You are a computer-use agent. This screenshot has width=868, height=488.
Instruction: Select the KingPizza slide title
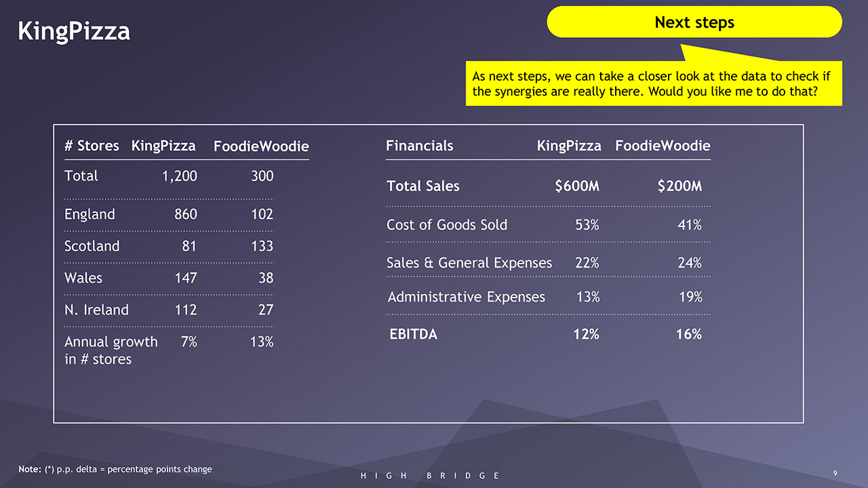point(74,31)
